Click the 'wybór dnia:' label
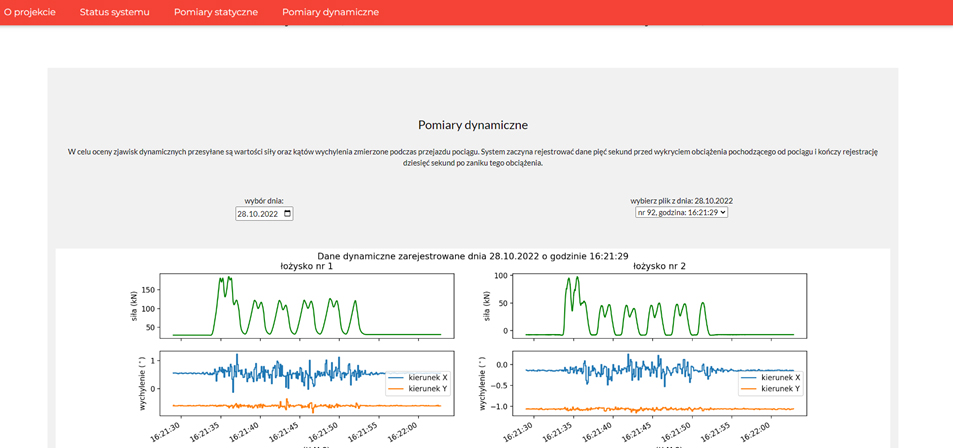The image size is (953, 448). (264, 201)
